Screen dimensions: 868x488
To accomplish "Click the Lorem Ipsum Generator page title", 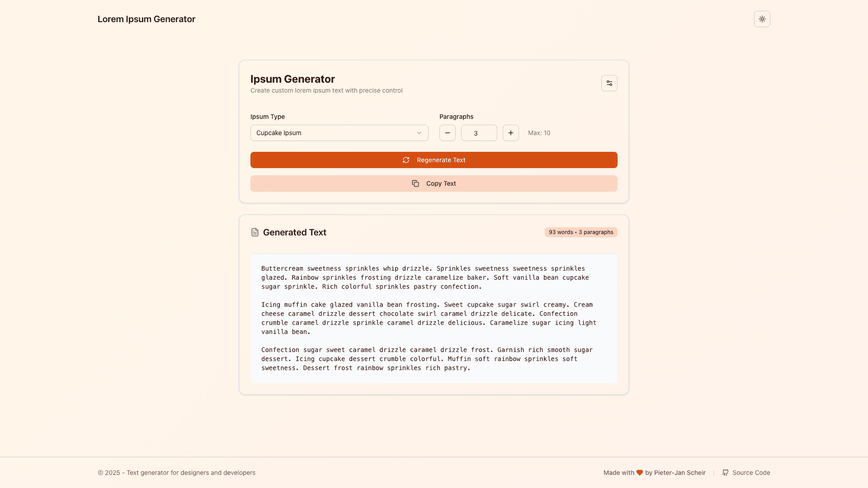I will click(x=146, y=19).
